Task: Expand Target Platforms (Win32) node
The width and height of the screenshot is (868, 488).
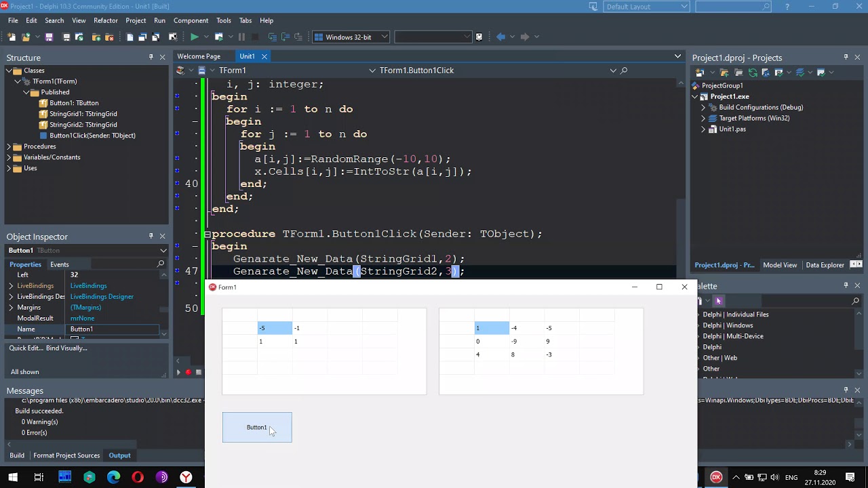Action: tap(703, 118)
